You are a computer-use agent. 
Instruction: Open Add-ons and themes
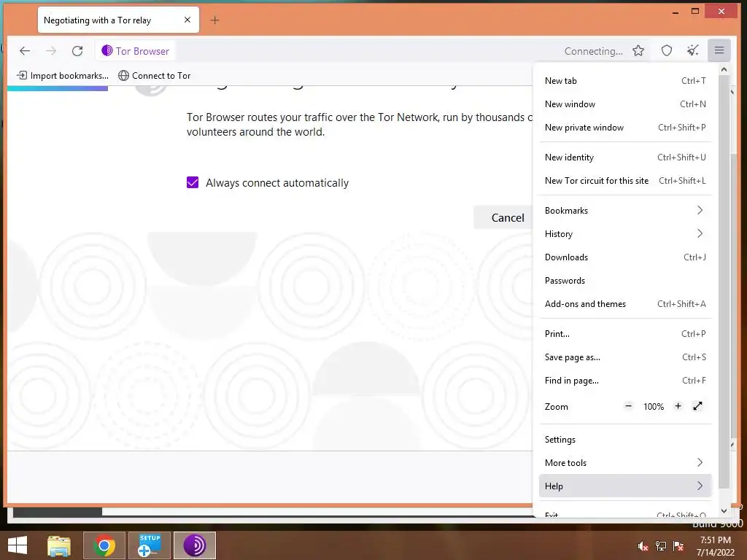pos(625,304)
